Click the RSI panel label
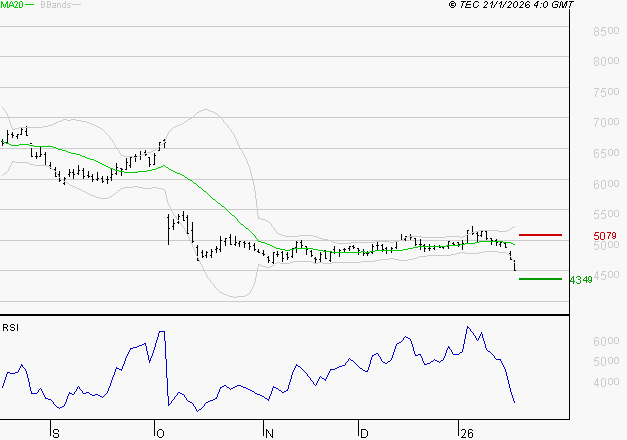Image resolution: width=627 pixels, height=440 pixels. click(x=10, y=327)
